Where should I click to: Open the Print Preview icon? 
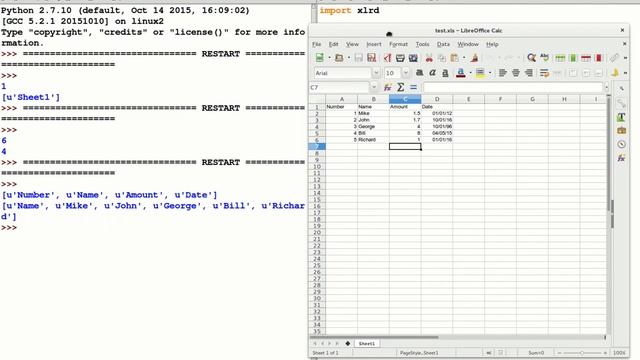(413, 58)
